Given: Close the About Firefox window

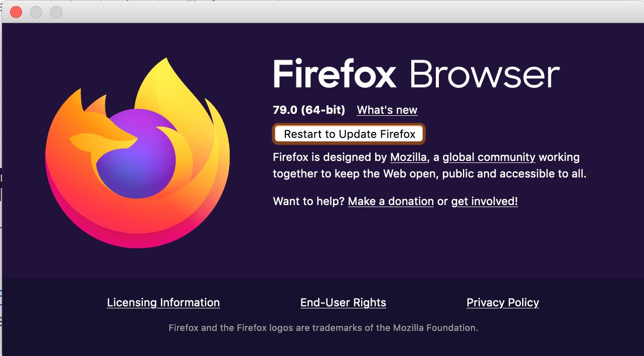Looking at the screenshot, I should coord(16,12).
